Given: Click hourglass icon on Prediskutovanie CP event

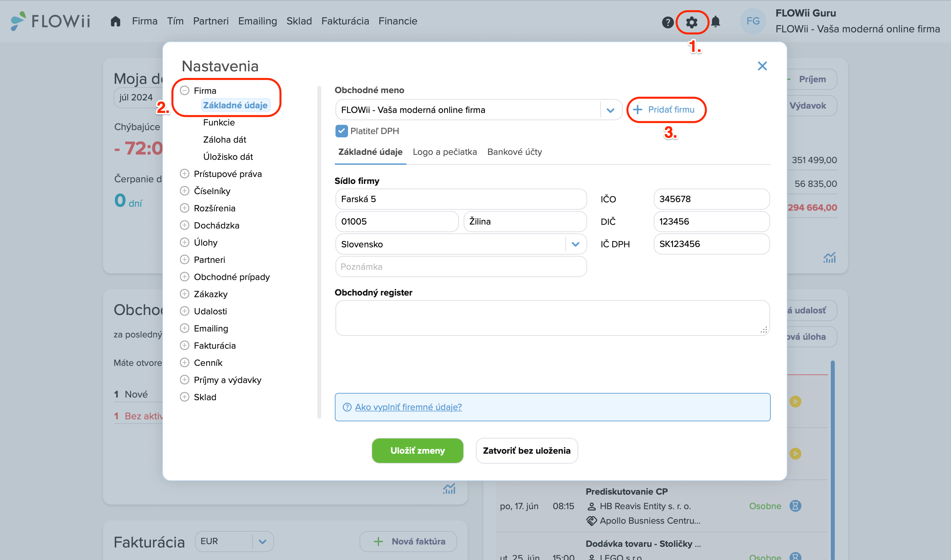Looking at the screenshot, I should point(795,506).
